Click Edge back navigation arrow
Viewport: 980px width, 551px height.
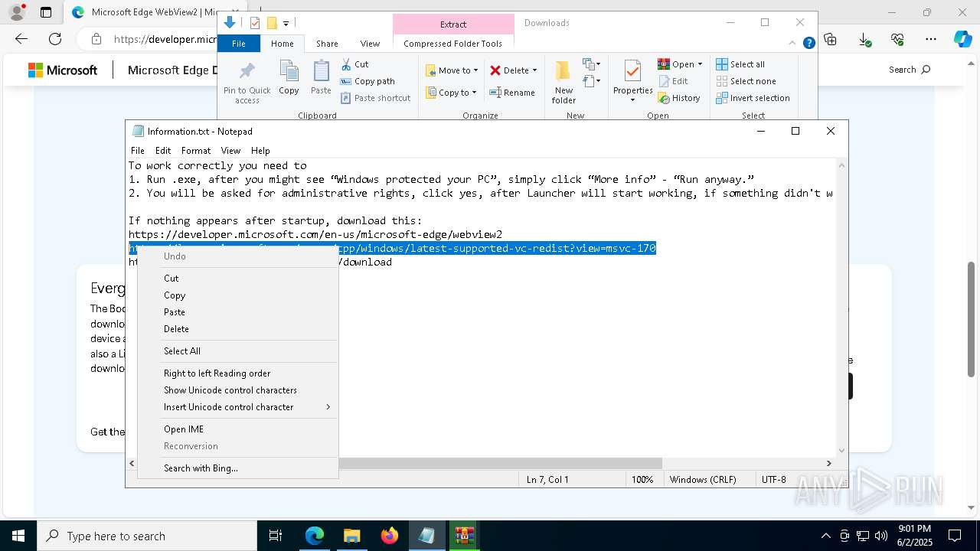pyautogui.click(x=21, y=39)
